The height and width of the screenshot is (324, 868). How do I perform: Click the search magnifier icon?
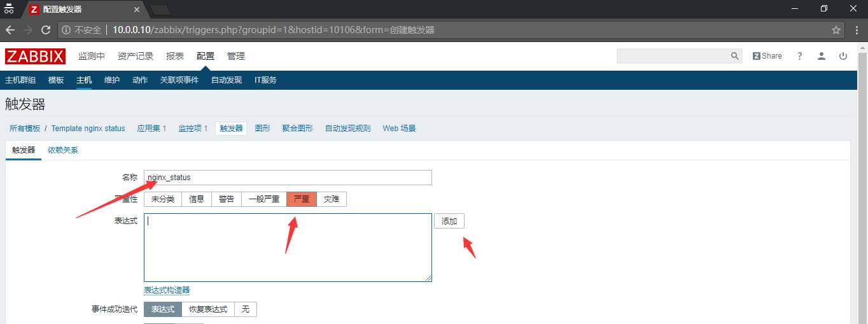[735, 57]
